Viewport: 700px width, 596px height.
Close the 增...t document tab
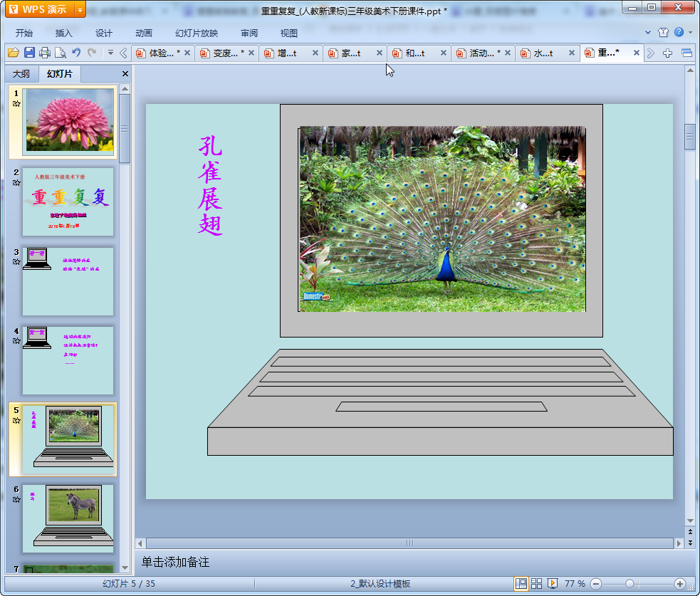click(315, 53)
